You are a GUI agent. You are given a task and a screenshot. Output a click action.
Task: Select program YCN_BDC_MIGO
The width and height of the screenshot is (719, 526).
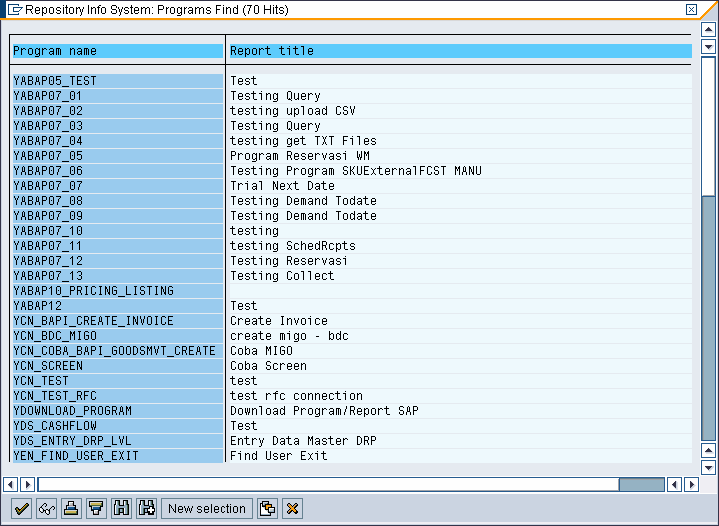click(118, 336)
